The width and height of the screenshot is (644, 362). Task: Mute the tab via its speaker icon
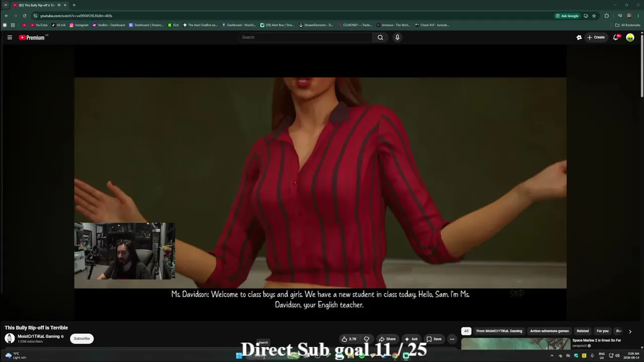coord(59,5)
